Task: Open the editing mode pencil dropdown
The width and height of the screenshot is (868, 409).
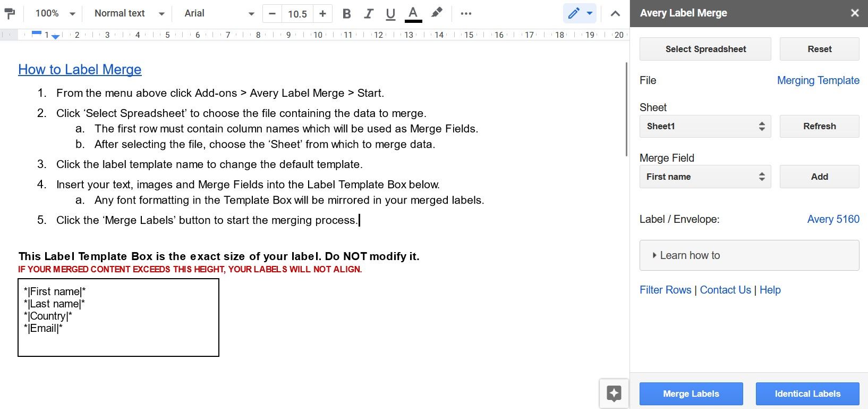Action: (580, 13)
